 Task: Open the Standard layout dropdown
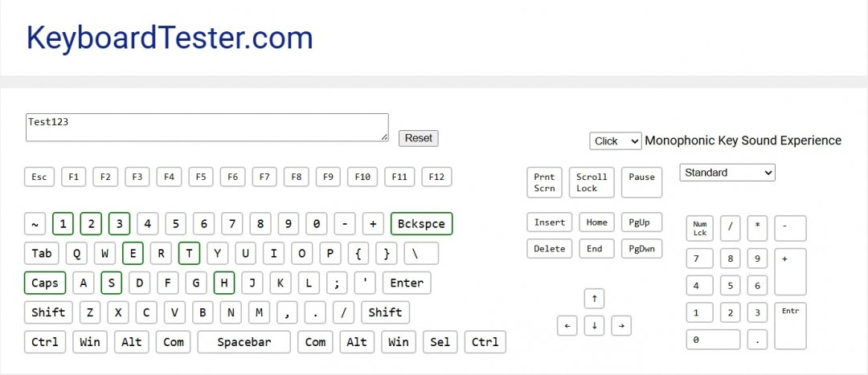pyautogui.click(x=727, y=173)
